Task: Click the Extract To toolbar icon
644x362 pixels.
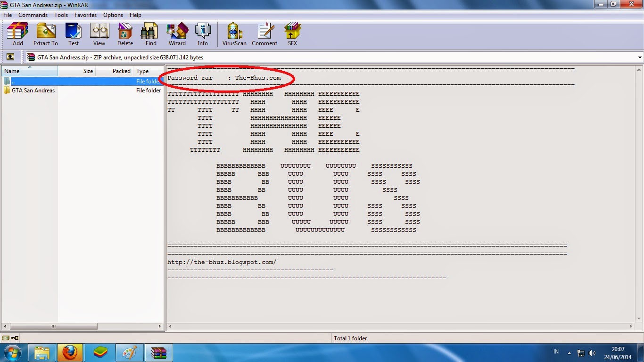Action: [x=46, y=34]
